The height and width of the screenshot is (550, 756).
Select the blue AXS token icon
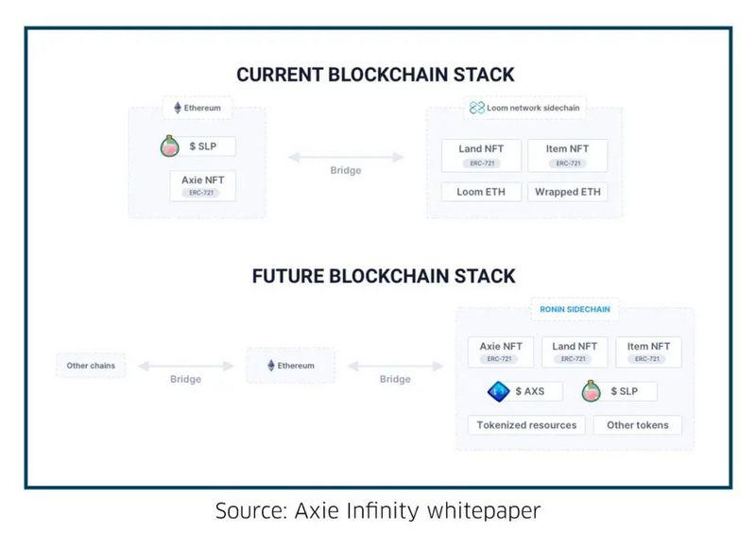(x=498, y=391)
